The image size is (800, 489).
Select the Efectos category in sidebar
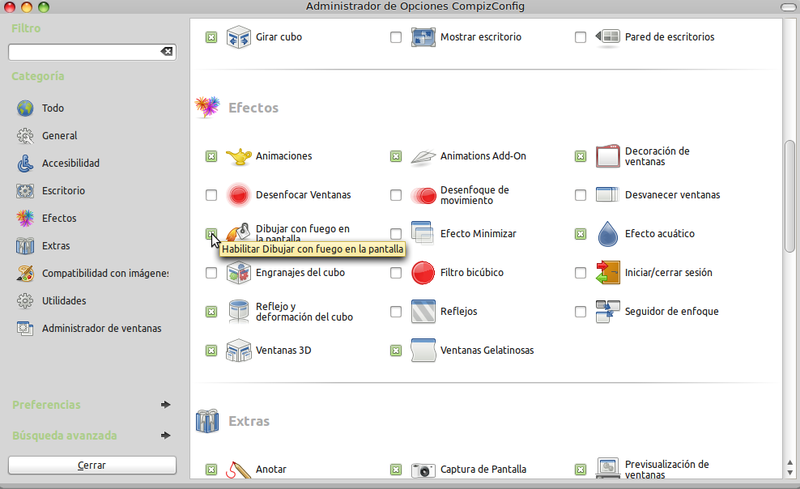[x=59, y=218]
